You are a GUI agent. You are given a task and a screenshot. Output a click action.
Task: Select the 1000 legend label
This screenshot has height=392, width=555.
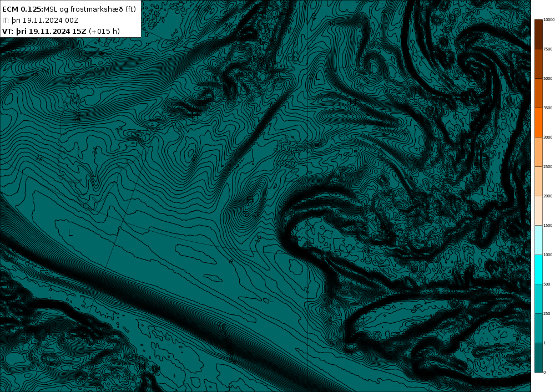(x=548, y=254)
